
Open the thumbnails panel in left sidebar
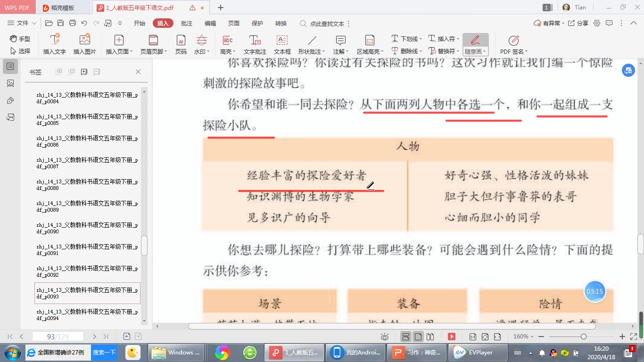[x=10, y=83]
